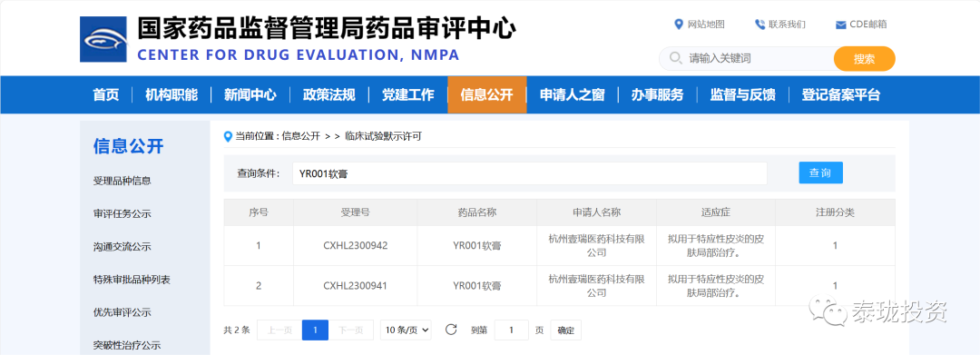Select 突破性治疗公示 in the sidebar
Viewport: 980px width, 355px height.
(x=127, y=345)
